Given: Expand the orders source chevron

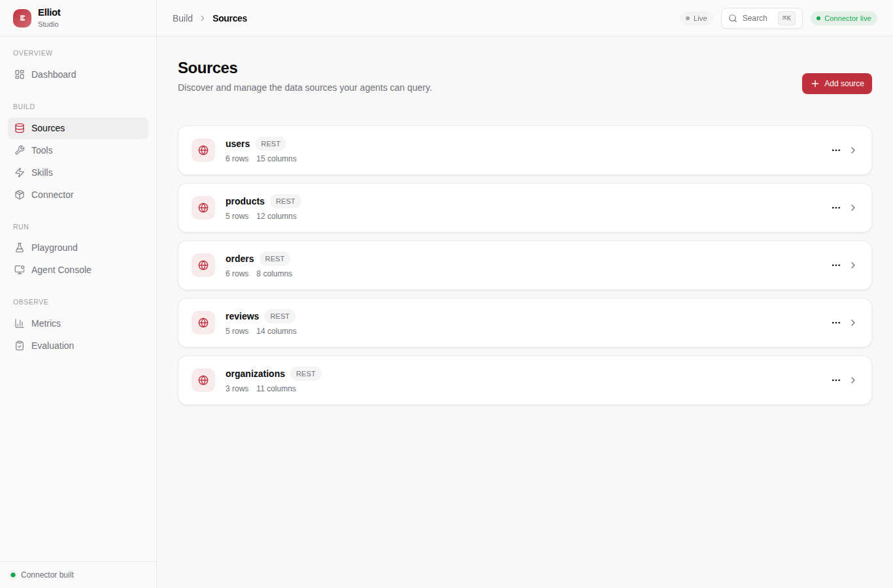Looking at the screenshot, I should tap(853, 265).
